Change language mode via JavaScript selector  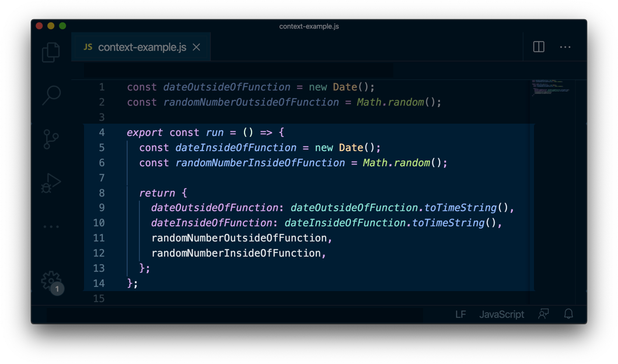tap(501, 314)
